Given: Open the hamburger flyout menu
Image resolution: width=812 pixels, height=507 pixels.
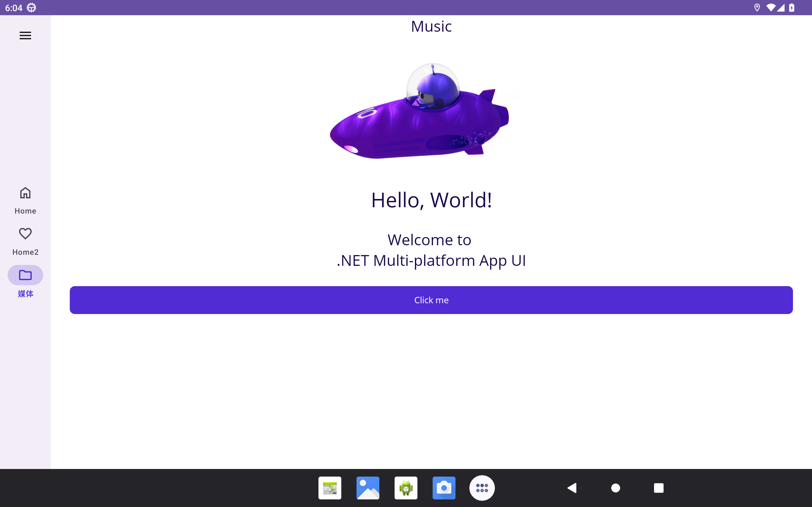Looking at the screenshot, I should (x=25, y=35).
